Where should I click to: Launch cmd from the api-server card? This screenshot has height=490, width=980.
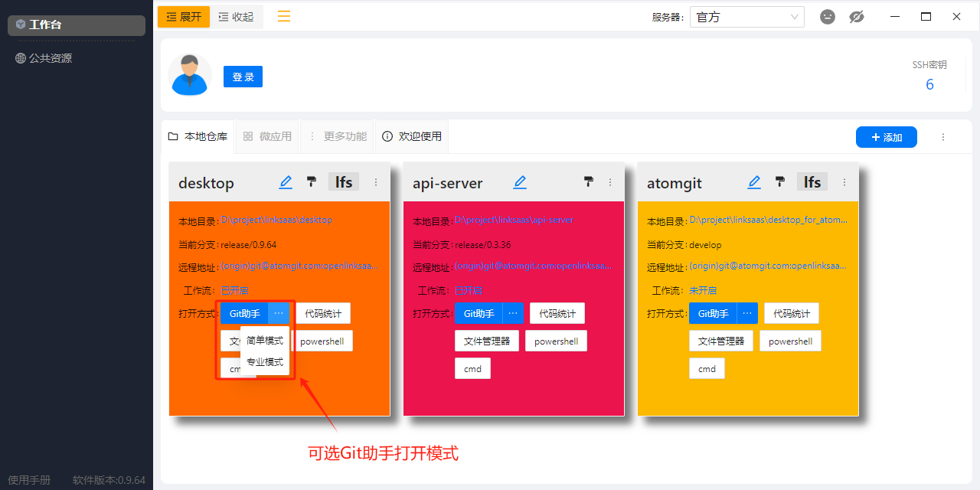472,368
